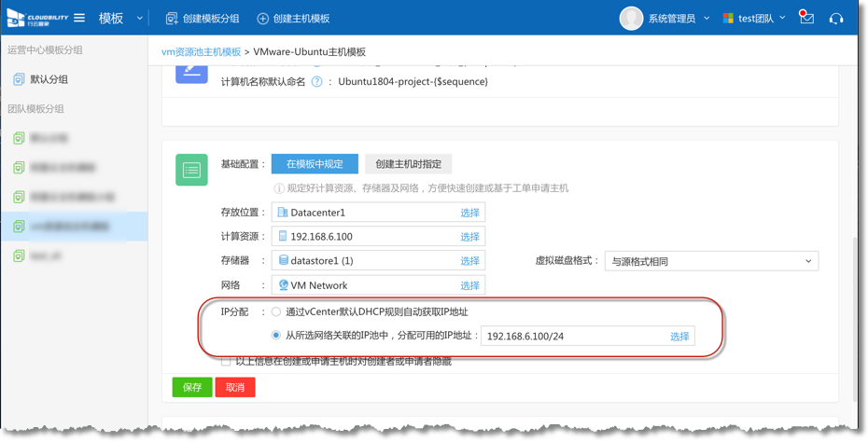Expand the 模板 dropdown arrow
This screenshot has width=868, height=442.
pyautogui.click(x=140, y=19)
